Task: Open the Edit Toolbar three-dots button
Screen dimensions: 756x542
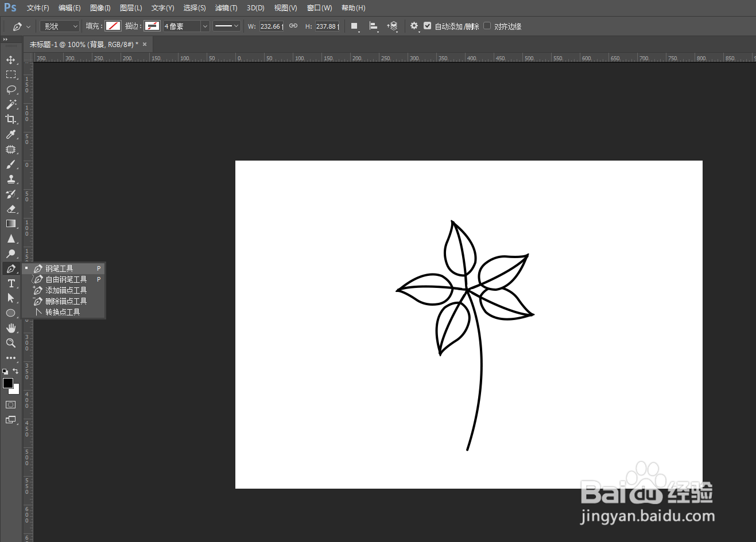Action: pyautogui.click(x=11, y=358)
